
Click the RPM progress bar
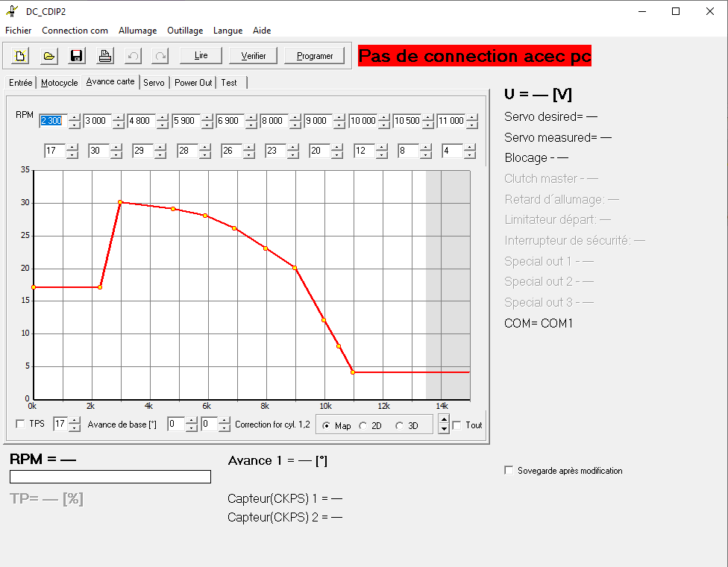pos(110,477)
